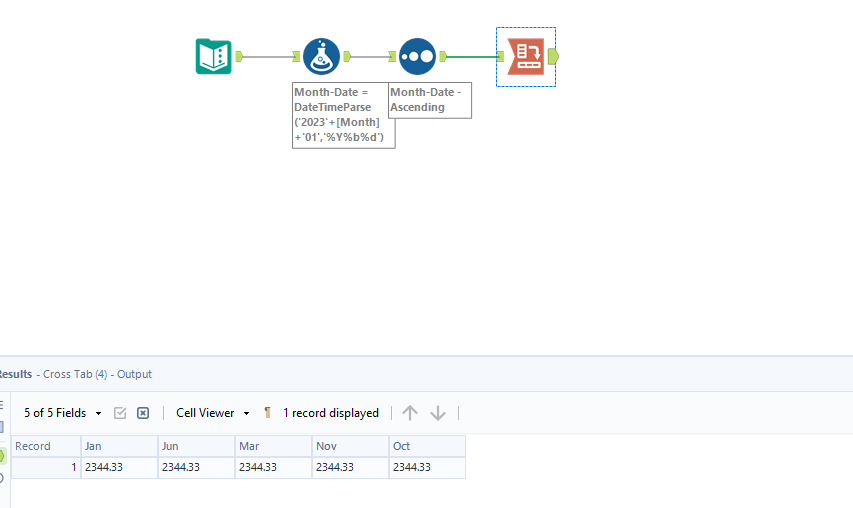
Task: Select the Sort tool node
Action: pyautogui.click(x=417, y=57)
